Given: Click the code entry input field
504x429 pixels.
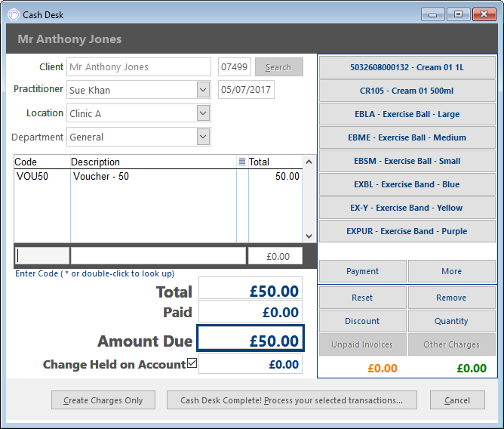Looking at the screenshot, I should [x=42, y=256].
